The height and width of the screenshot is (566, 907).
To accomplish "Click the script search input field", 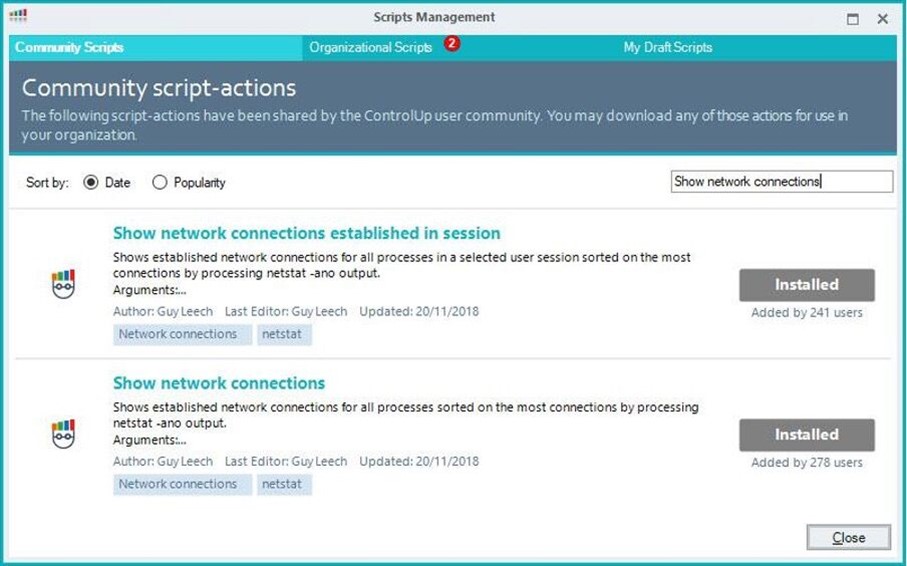I will [x=781, y=181].
